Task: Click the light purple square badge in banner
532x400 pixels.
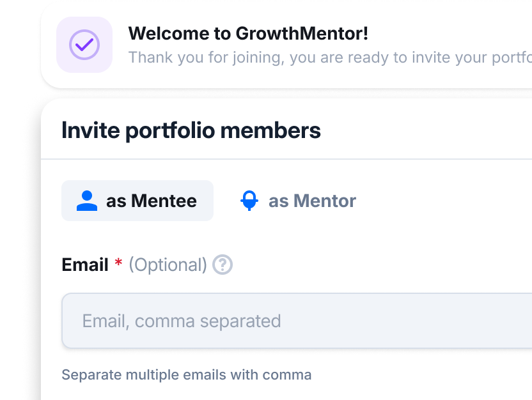Action: (x=84, y=45)
